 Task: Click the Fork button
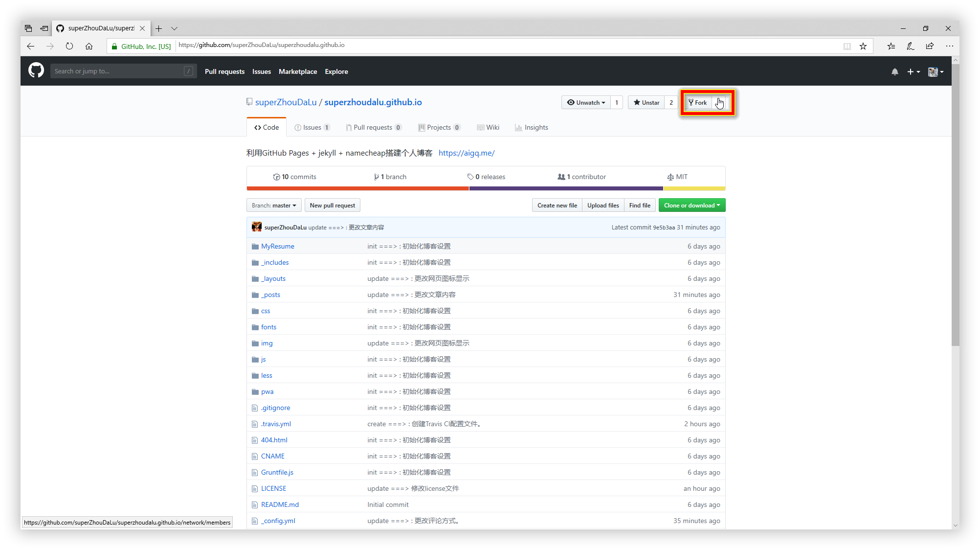point(698,102)
